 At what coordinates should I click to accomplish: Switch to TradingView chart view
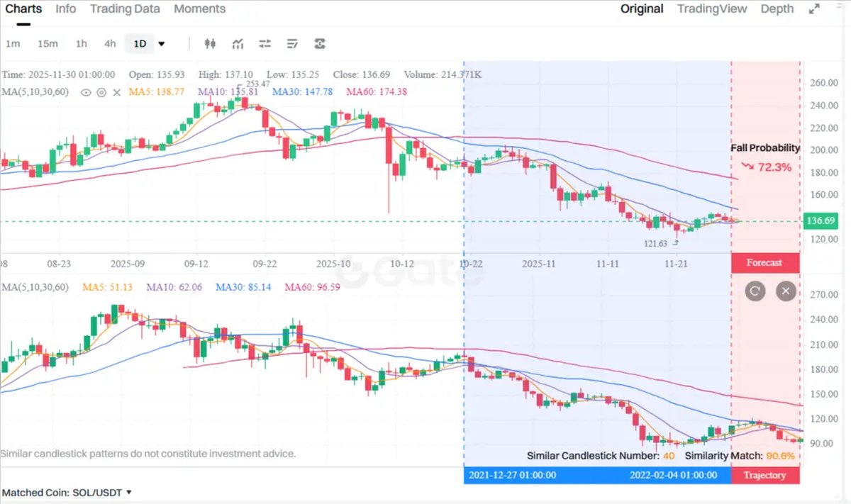[x=712, y=9]
